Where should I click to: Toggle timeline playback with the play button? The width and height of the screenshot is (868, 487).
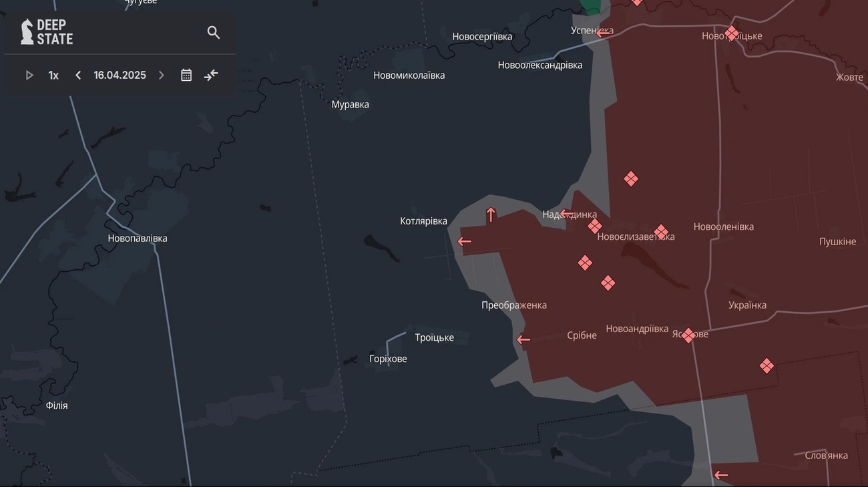pos(29,75)
